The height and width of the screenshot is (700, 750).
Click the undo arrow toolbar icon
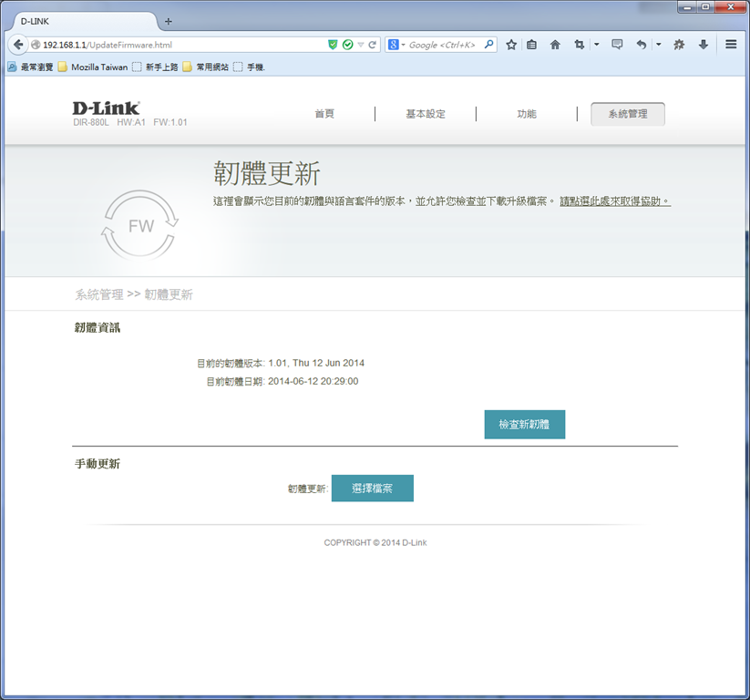(x=642, y=45)
